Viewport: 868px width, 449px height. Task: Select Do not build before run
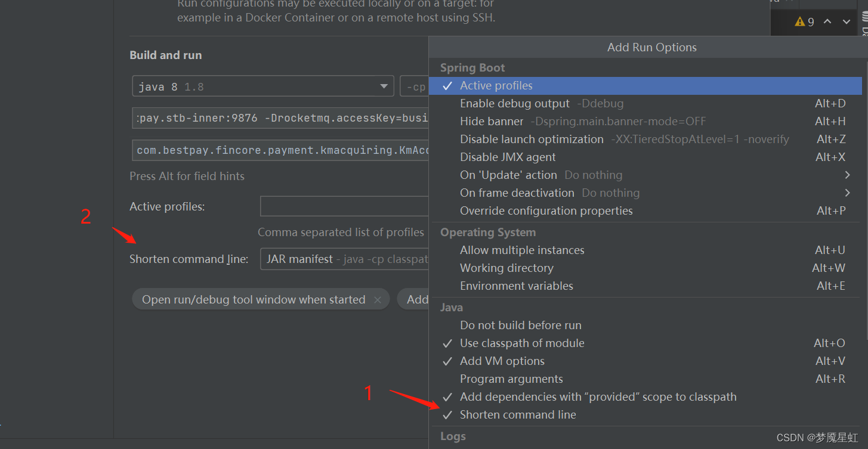645,326
